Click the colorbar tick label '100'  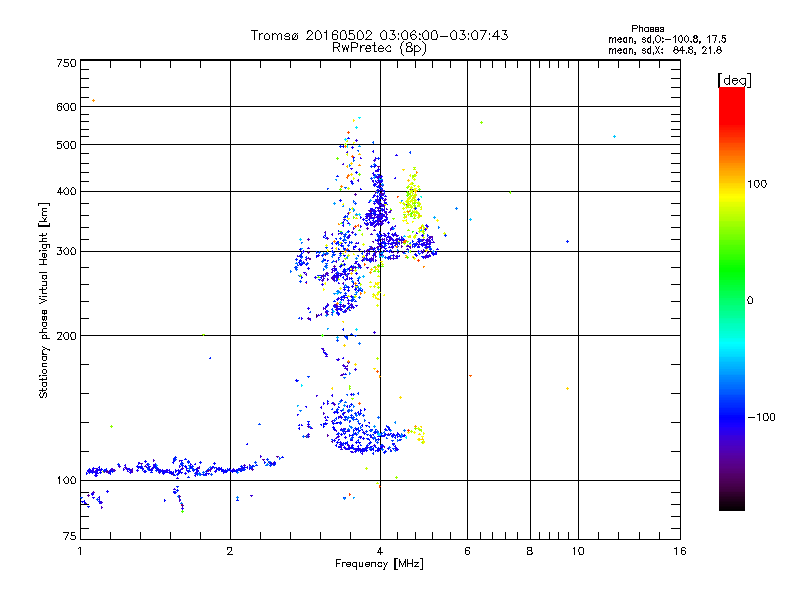tap(757, 184)
